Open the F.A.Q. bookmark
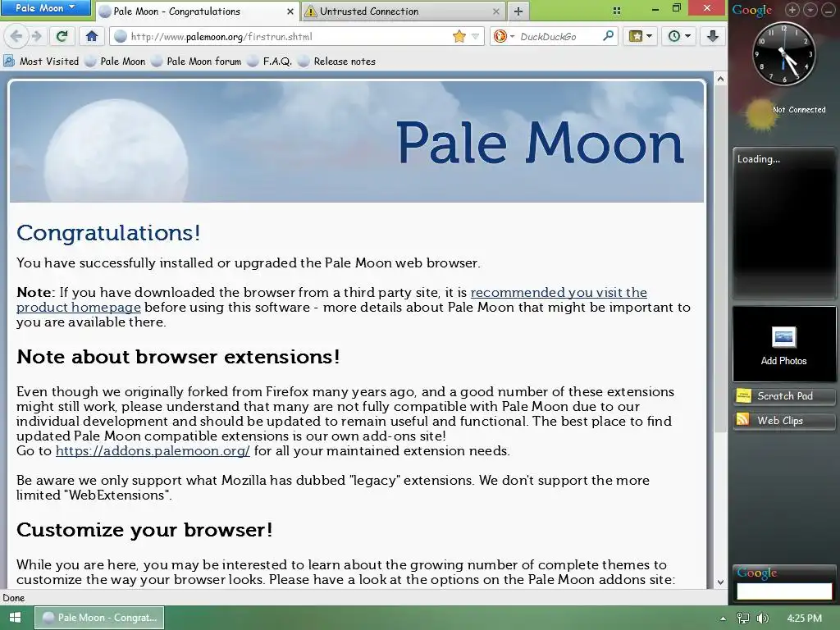Image resolution: width=840 pixels, height=630 pixels. (x=270, y=61)
